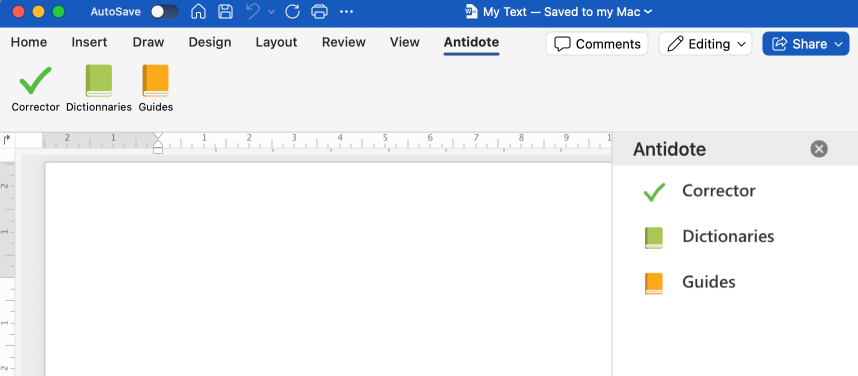Click the Redo circular arrow icon
This screenshot has height=376, width=858.
click(293, 11)
